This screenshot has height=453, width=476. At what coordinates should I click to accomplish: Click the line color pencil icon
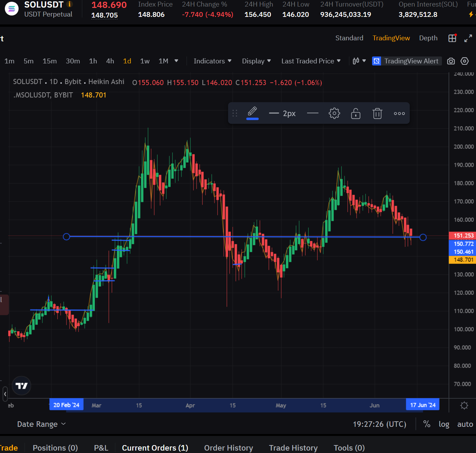click(252, 112)
